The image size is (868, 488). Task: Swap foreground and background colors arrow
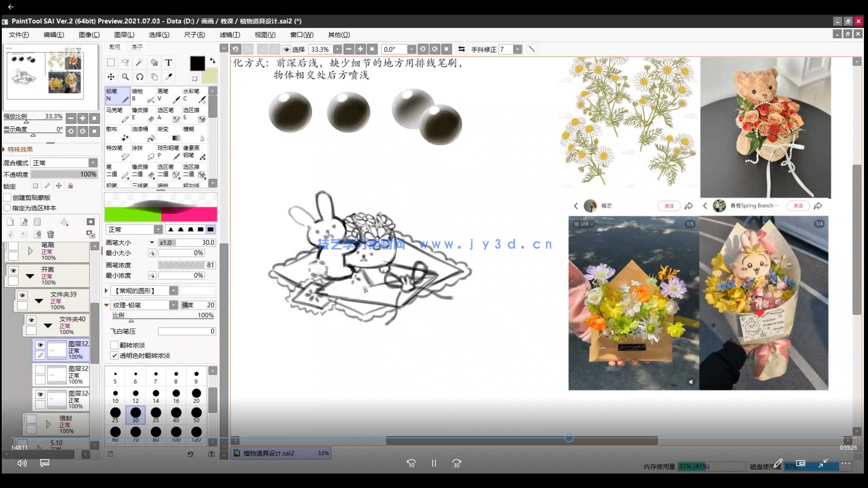212,61
